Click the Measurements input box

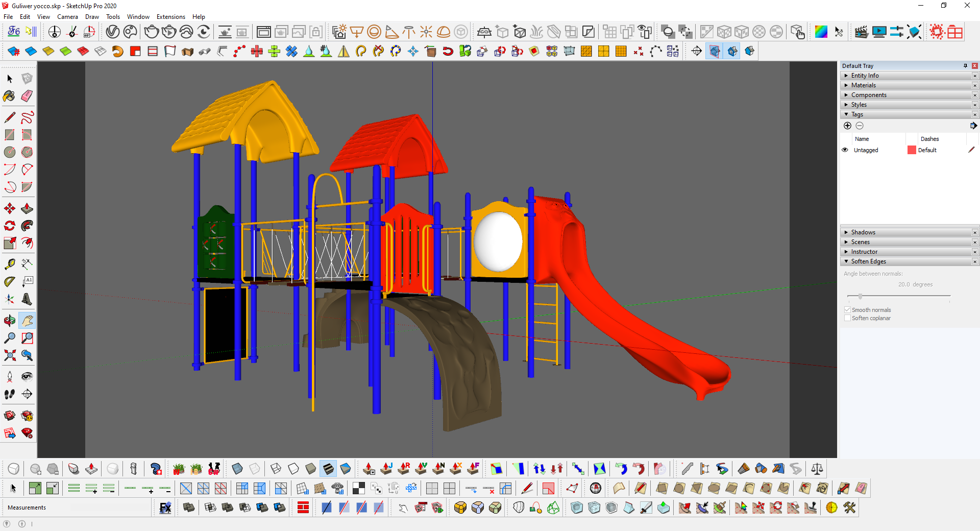111,508
